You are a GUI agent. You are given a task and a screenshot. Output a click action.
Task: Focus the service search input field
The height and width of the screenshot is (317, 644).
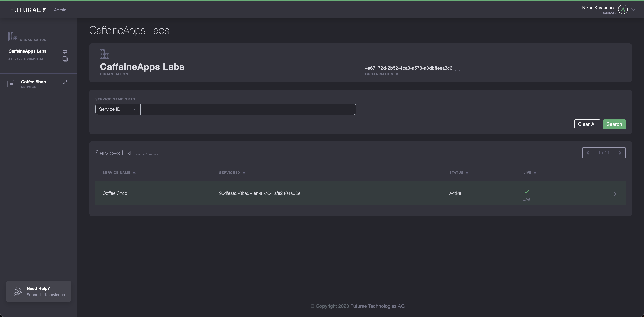248,109
